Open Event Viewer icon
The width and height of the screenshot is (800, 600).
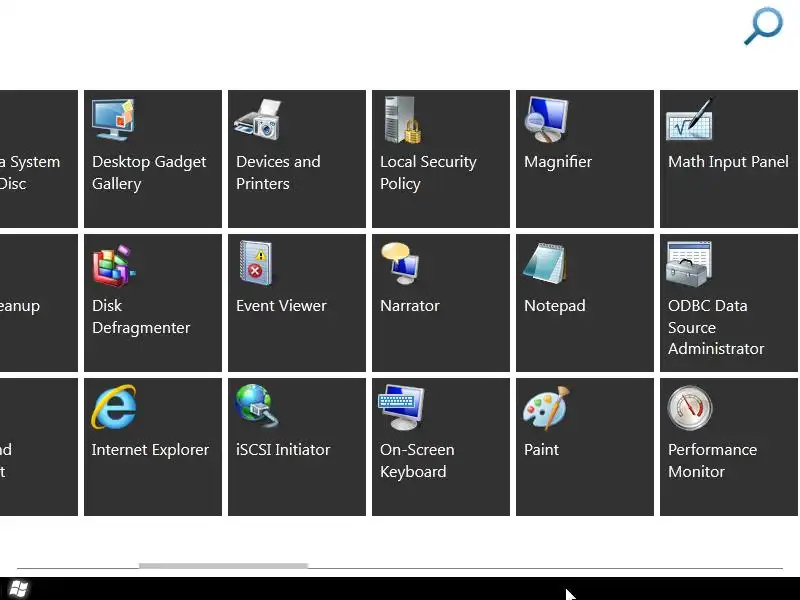pos(256,263)
